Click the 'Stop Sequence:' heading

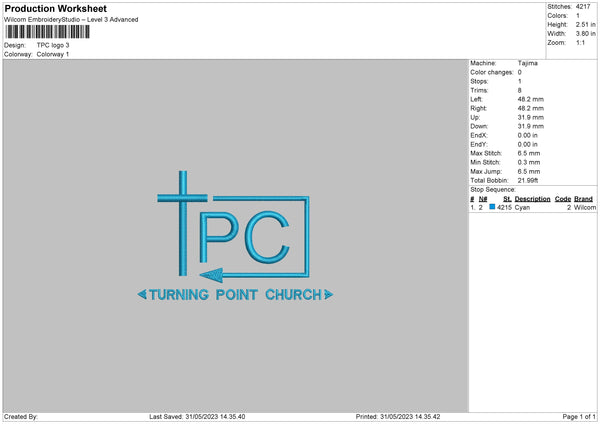[493, 190]
